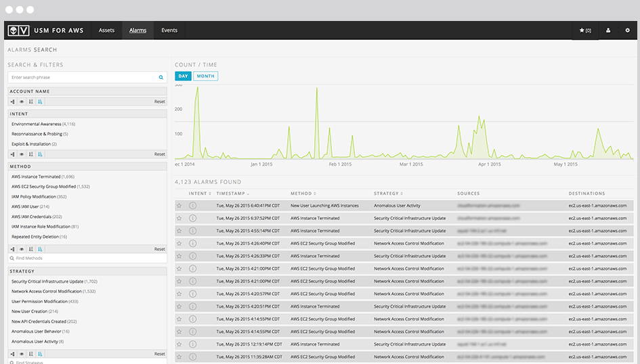Toggle the Intent eye visibility icon
640x364 pixels.
pos(22,154)
